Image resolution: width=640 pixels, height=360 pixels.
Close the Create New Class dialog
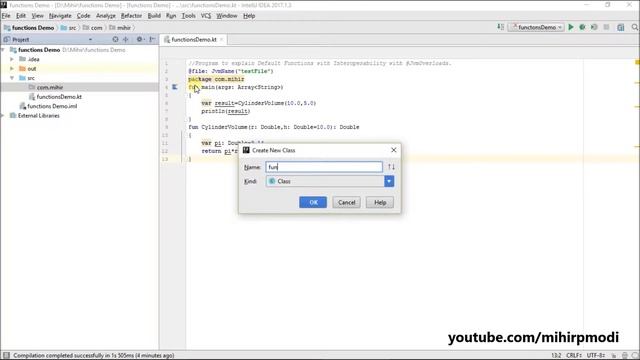coord(393,150)
